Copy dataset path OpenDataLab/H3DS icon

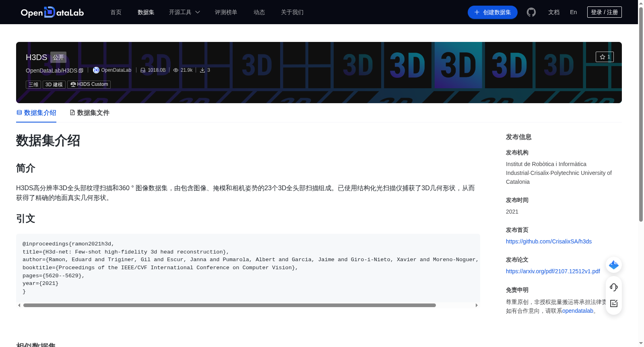tap(81, 71)
